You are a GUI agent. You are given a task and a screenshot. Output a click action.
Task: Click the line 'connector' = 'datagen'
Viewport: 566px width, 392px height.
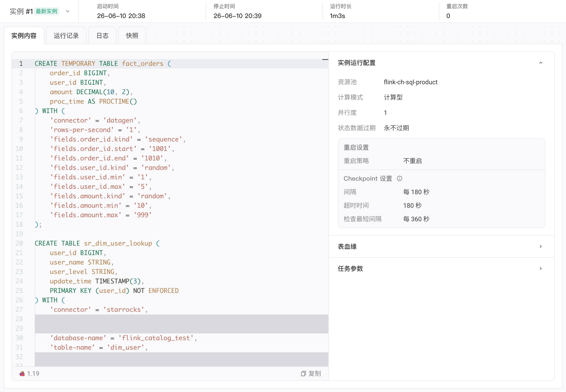click(x=95, y=120)
